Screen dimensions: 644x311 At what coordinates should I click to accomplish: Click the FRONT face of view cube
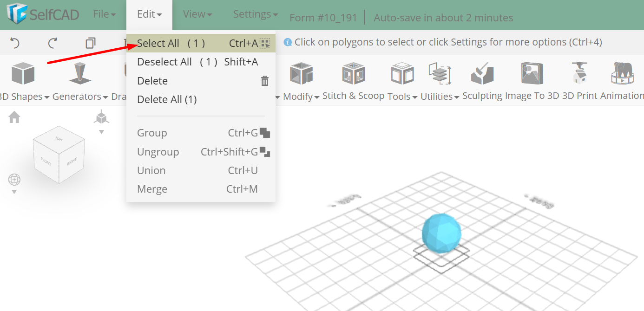tap(46, 162)
